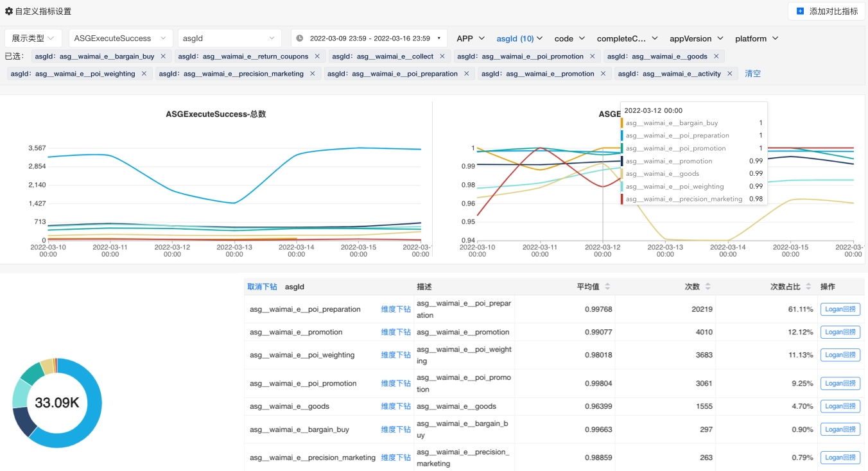This screenshot has height=471, width=868.
Task: Click the clock icon in date range
Action: [x=300, y=39]
